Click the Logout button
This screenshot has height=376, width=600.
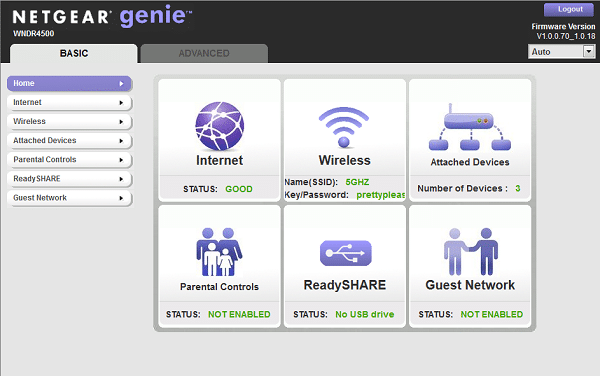tap(569, 10)
